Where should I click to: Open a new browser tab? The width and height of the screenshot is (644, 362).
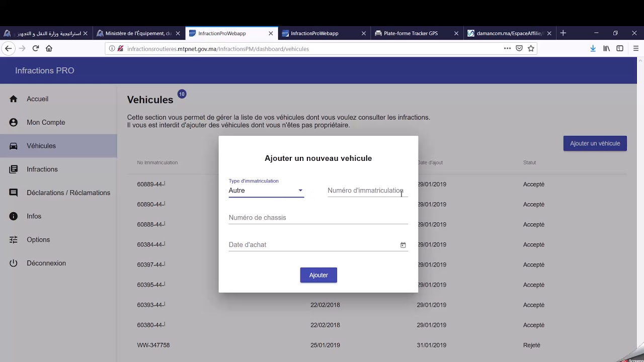563,33
